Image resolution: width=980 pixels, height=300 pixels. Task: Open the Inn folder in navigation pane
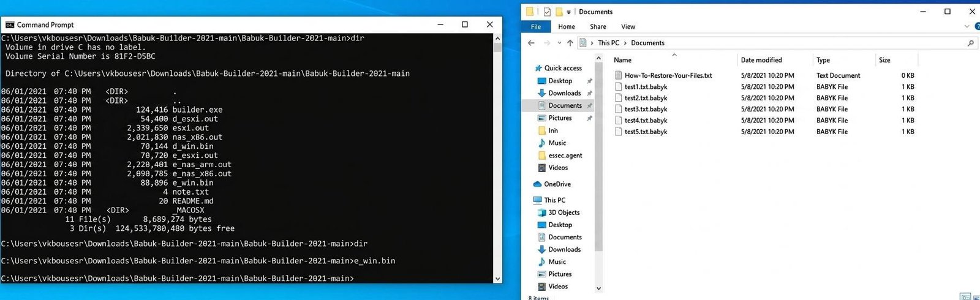click(553, 130)
